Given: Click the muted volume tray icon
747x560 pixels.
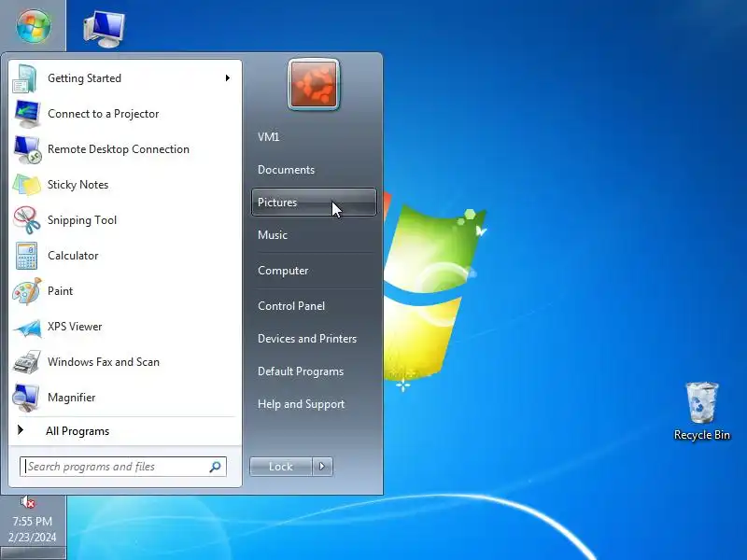Looking at the screenshot, I should coord(28,502).
